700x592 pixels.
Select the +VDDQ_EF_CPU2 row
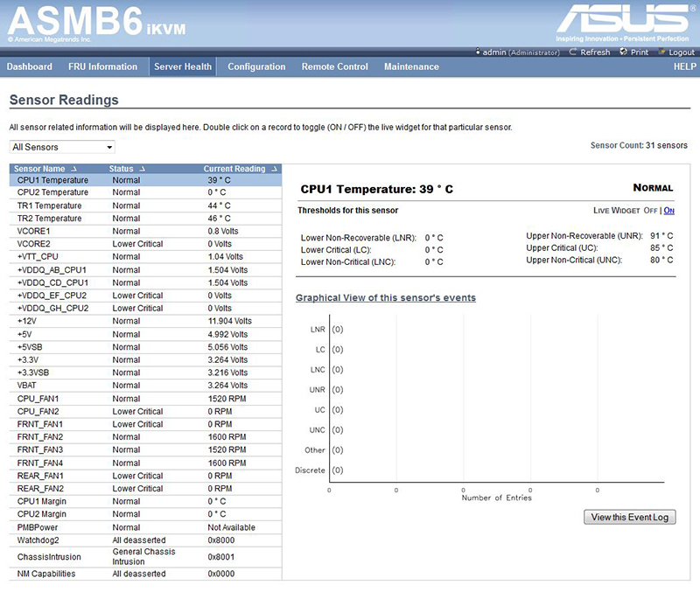click(145, 296)
